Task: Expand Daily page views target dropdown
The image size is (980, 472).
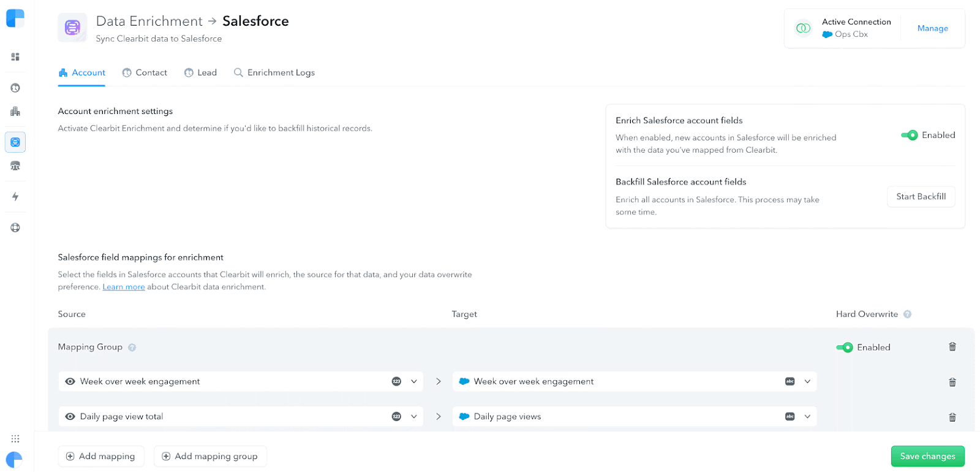Action: (x=807, y=416)
